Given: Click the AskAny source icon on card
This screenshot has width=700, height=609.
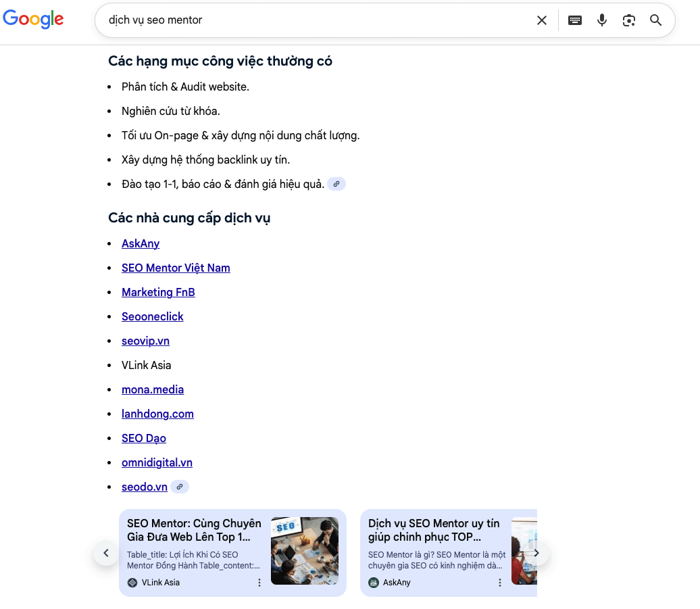Looking at the screenshot, I should point(373,583).
